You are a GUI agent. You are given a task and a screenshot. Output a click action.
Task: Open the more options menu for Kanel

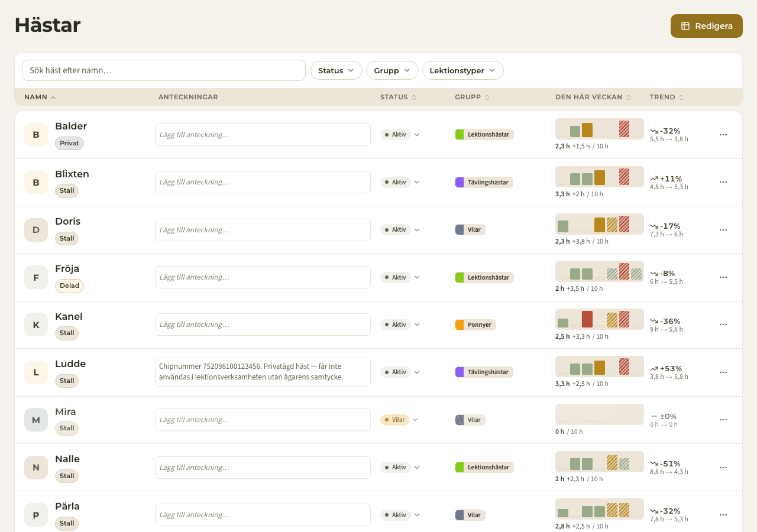coord(723,325)
